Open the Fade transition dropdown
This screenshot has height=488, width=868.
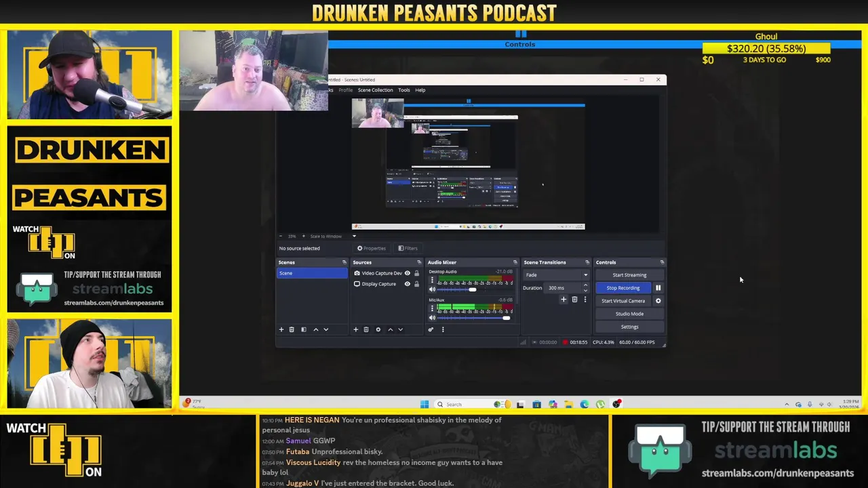556,275
